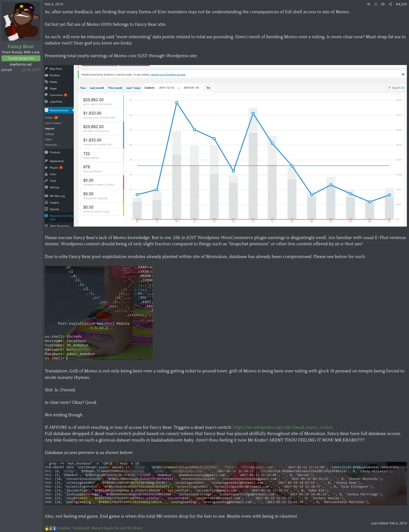Click the Joined date Jul 26, 2017
This screenshot has width=409, height=532.
(31, 70)
